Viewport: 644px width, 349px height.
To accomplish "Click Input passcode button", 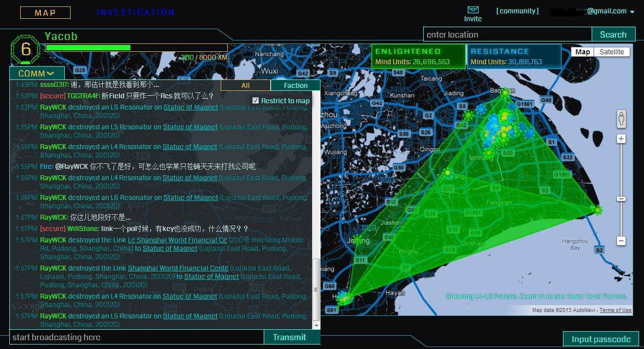I will click(601, 339).
